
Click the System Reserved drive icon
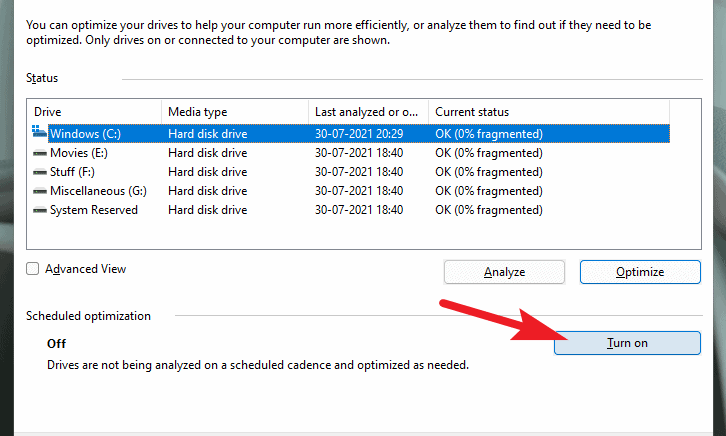40,210
